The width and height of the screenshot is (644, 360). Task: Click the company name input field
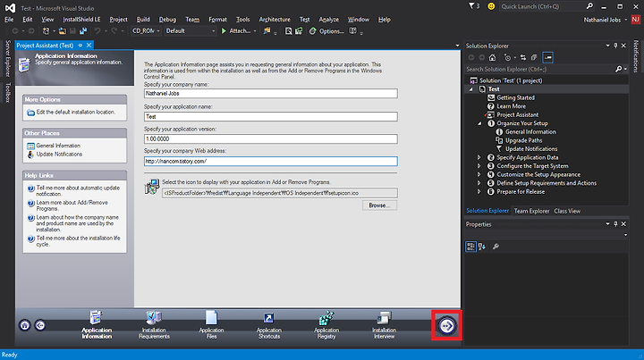click(x=271, y=94)
